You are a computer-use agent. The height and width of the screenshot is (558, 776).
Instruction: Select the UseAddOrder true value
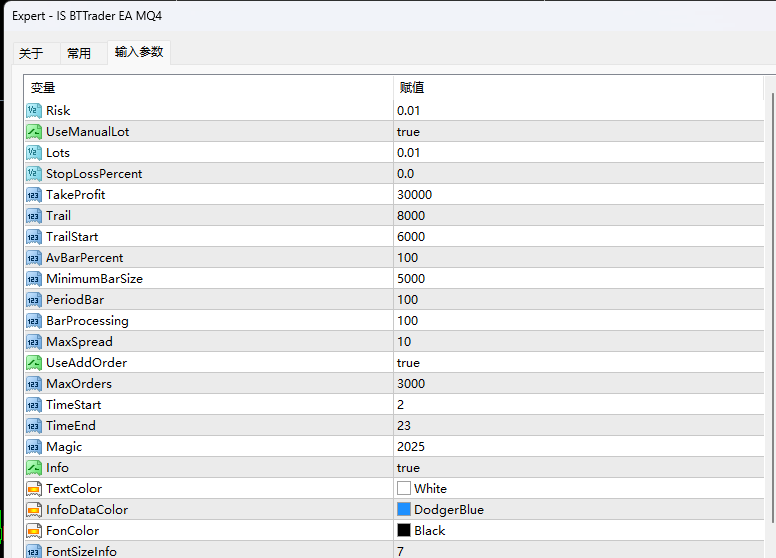coord(408,363)
